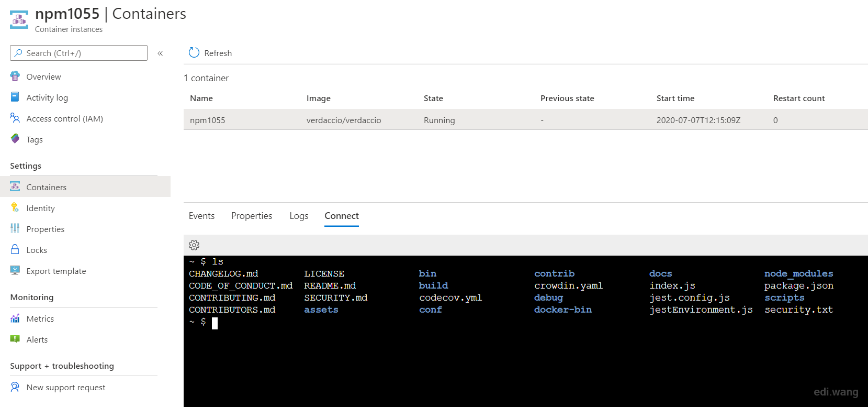
Task: Open terminal settings gear icon
Action: point(194,245)
